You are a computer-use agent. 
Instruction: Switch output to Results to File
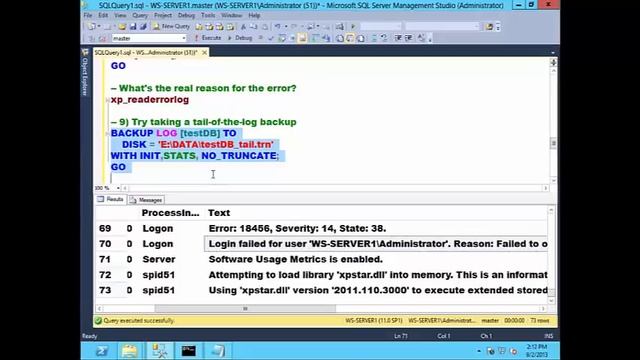361,38
